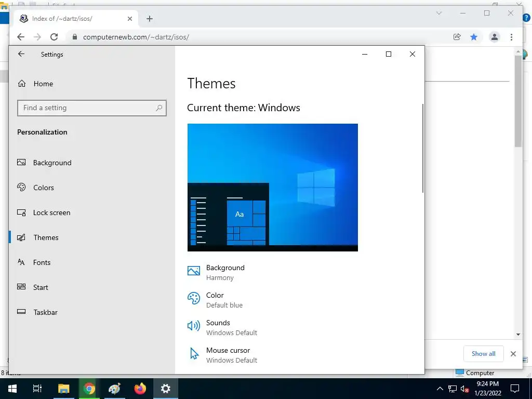Image resolution: width=532 pixels, height=399 pixels.
Task: Open Sounds option Windows Default
Action: point(222,327)
